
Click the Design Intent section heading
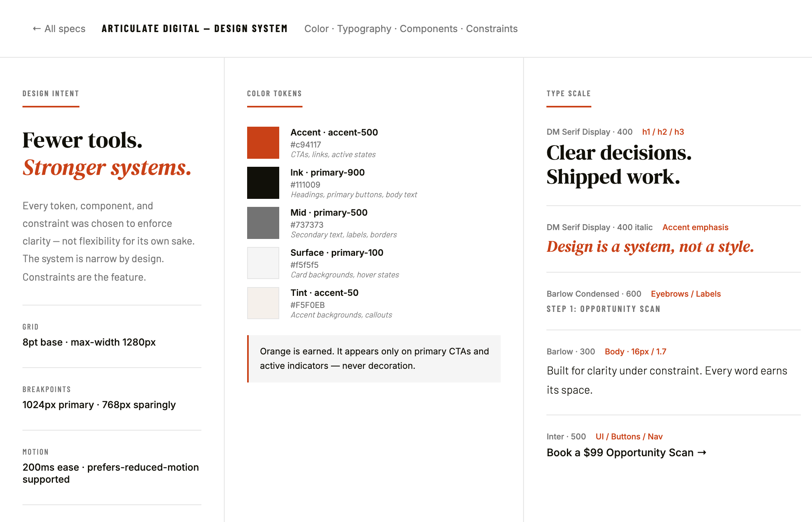51,94
